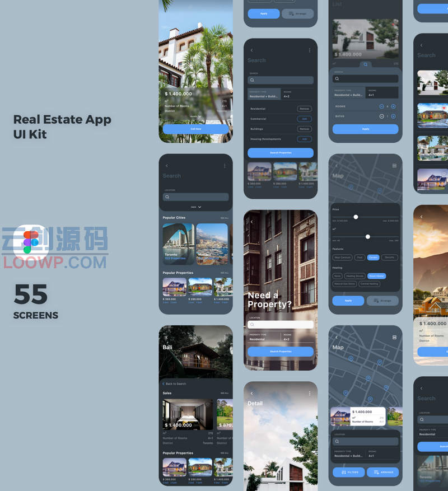Image resolution: width=448 pixels, height=491 pixels.
Task: Remove the Buildings property type
Action: click(304, 129)
